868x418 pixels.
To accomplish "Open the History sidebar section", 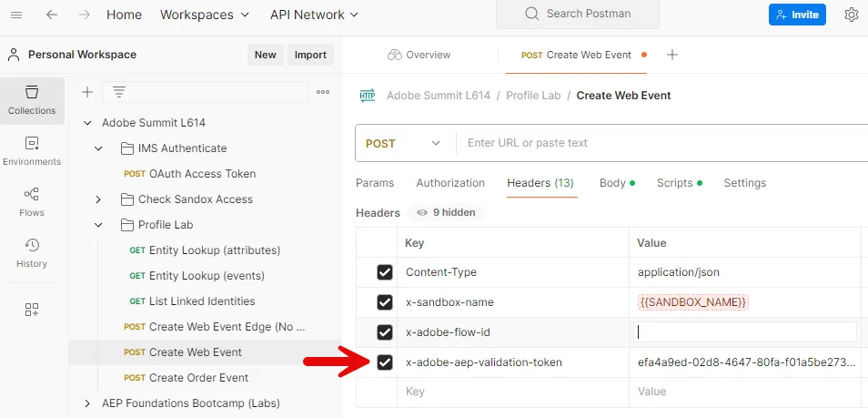I will pos(32,253).
